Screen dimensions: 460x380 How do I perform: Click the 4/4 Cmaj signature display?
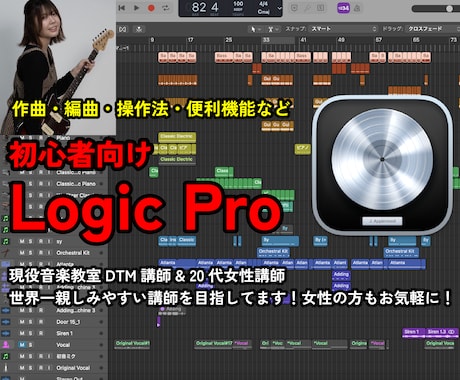coord(263,8)
